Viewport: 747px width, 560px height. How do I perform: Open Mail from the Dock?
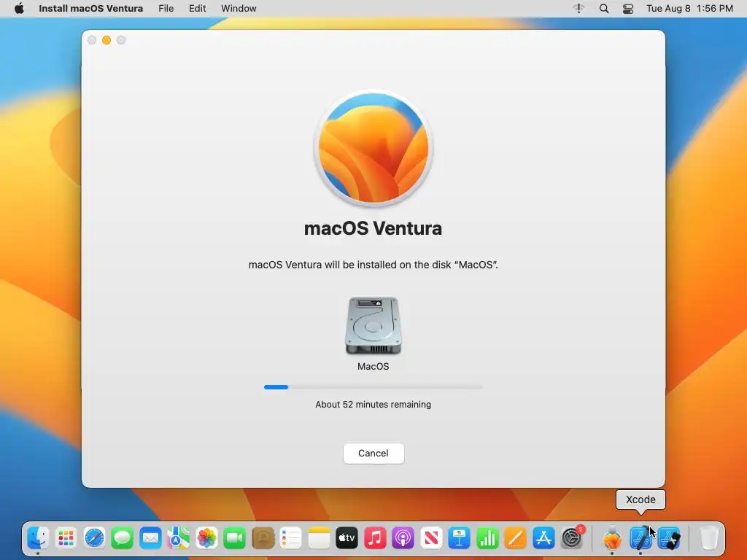150,538
